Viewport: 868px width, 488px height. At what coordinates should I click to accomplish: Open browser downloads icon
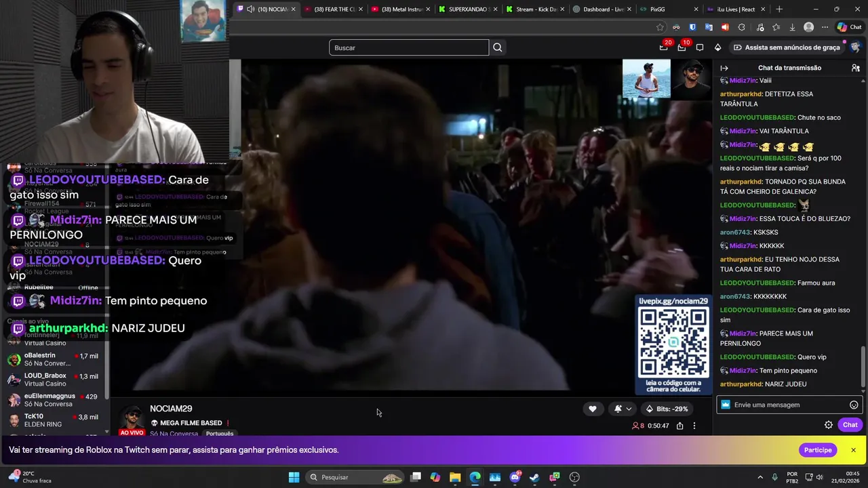tap(793, 27)
